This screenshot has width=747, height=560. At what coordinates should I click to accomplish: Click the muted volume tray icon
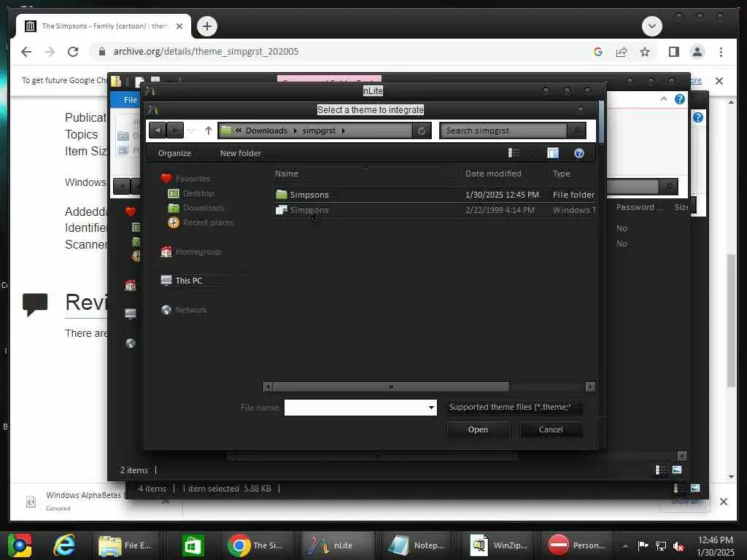678,545
